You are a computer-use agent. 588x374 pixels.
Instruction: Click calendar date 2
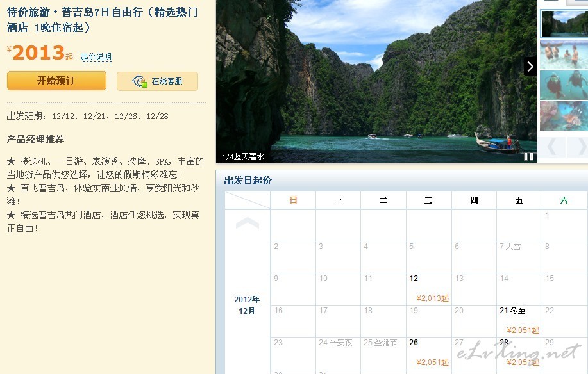click(x=276, y=247)
